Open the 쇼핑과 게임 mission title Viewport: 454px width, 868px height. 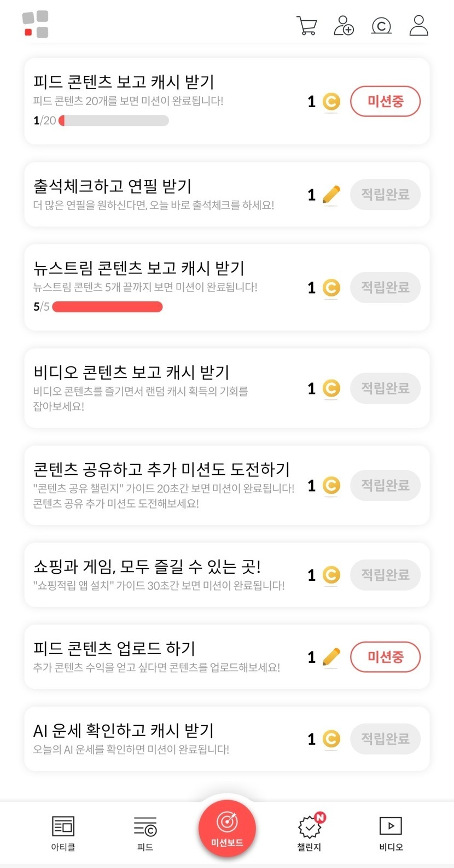(147, 566)
